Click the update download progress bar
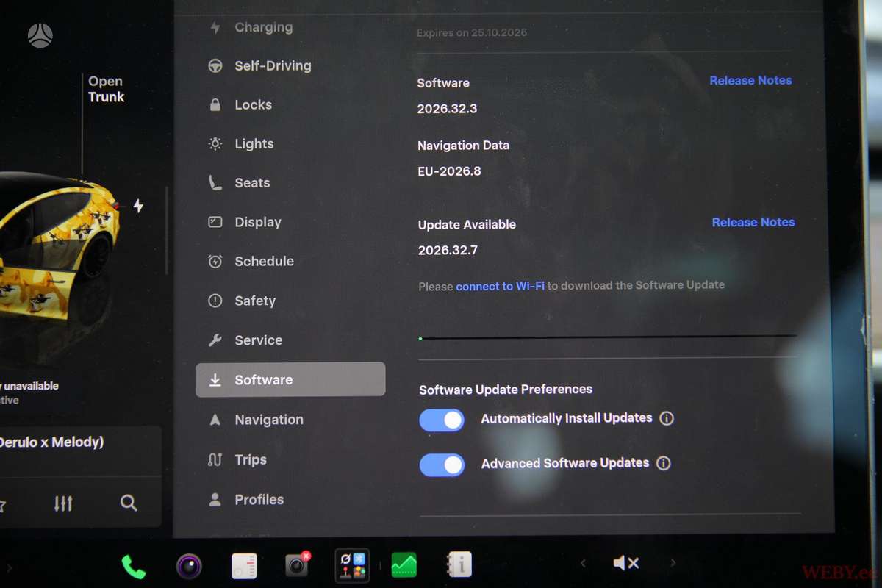This screenshot has width=882, height=588. coord(607,337)
